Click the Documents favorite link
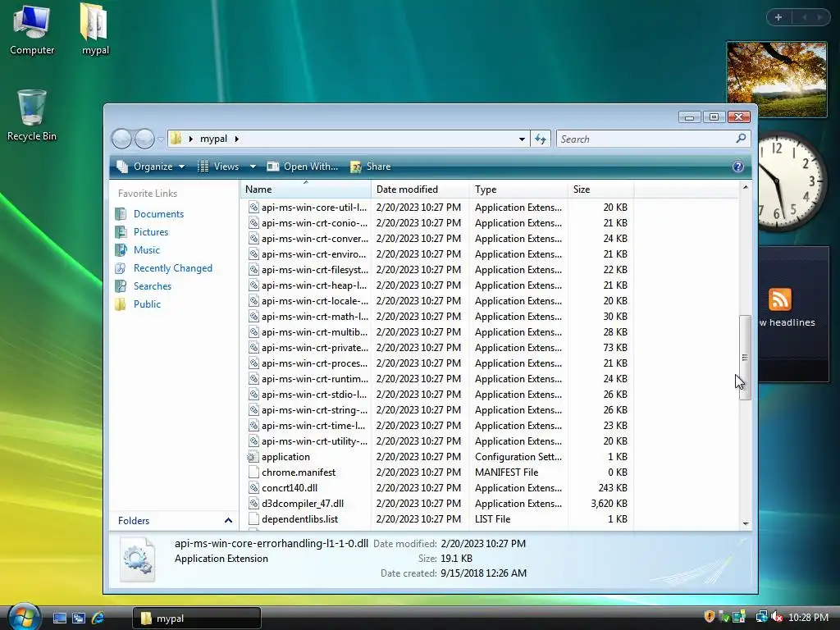This screenshot has height=630, width=840. (158, 214)
